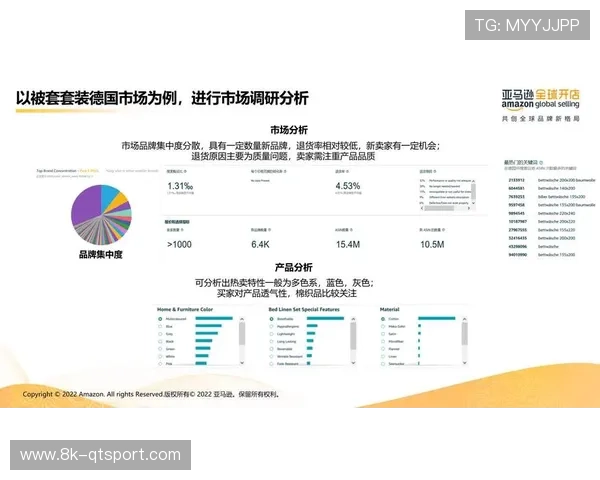
Task: Select the Microfiber material radio button
Action: (383, 341)
